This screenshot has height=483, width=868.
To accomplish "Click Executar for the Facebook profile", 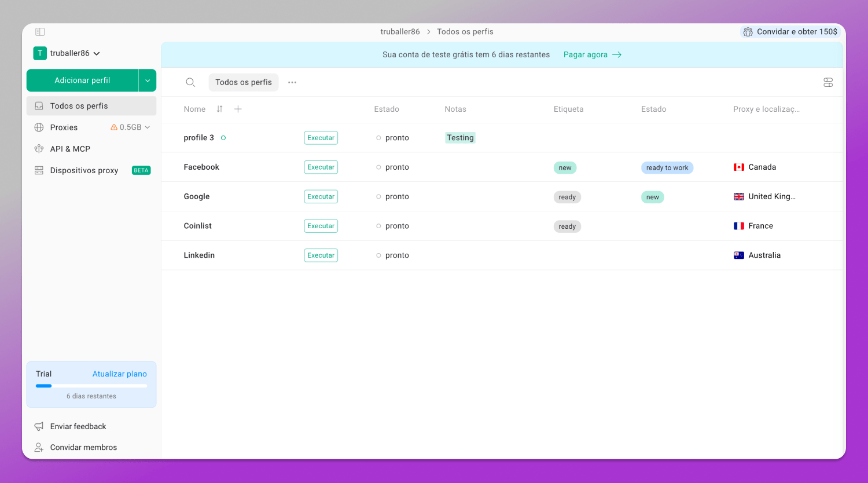I will [x=321, y=167].
